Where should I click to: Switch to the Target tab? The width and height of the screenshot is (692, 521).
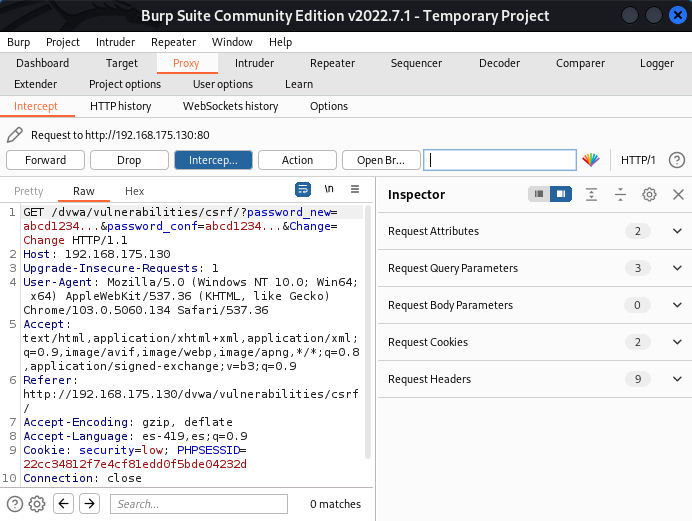tap(122, 63)
